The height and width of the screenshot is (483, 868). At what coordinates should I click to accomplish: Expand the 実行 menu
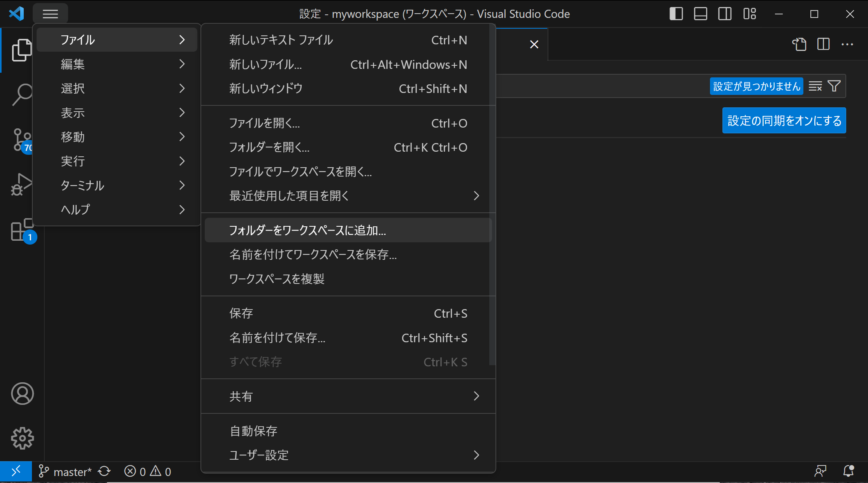pyautogui.click(x=117, y=161)
